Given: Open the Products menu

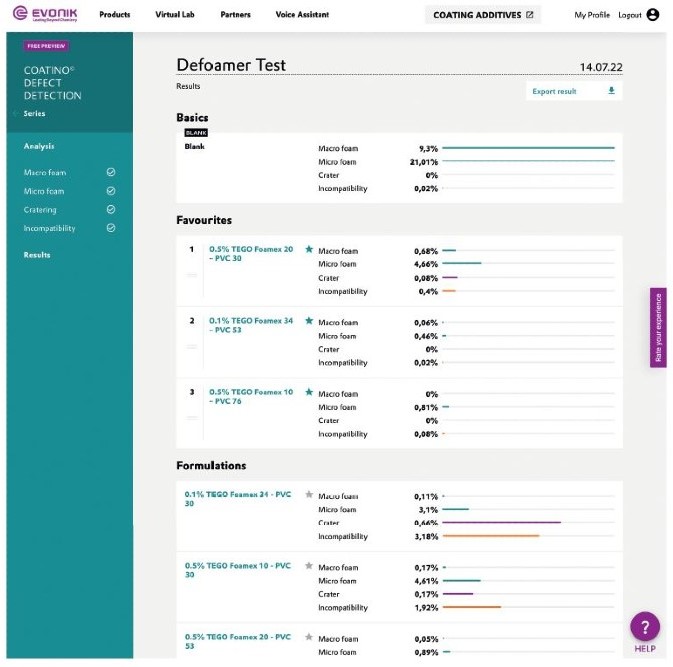Looking at the screenshot, I should (115, 15).
